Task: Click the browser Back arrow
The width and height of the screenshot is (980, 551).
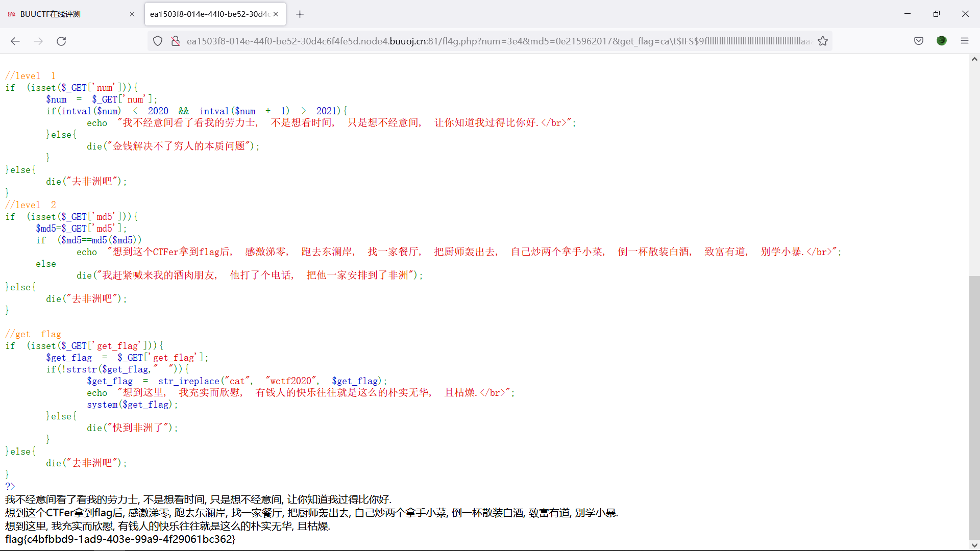Action: click(x=15, y=41)
